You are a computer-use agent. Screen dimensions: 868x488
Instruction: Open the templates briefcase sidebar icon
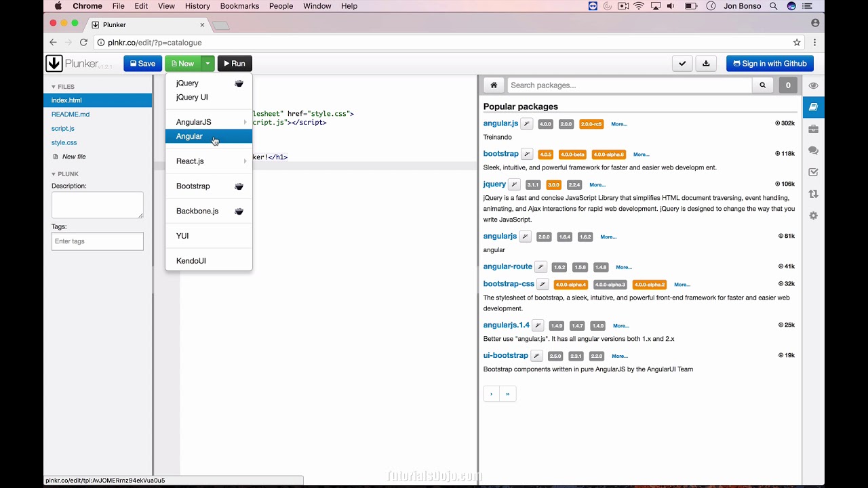813,129
